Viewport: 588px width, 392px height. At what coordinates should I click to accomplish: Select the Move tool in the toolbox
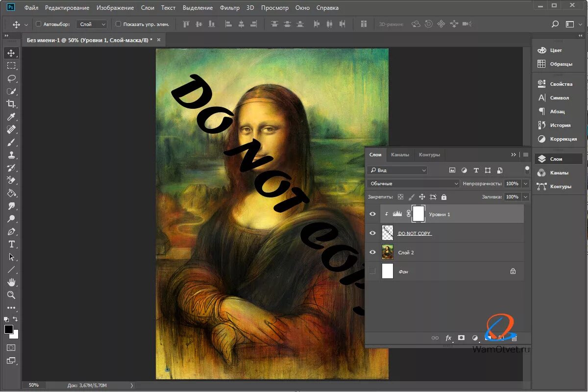point(11,53)
